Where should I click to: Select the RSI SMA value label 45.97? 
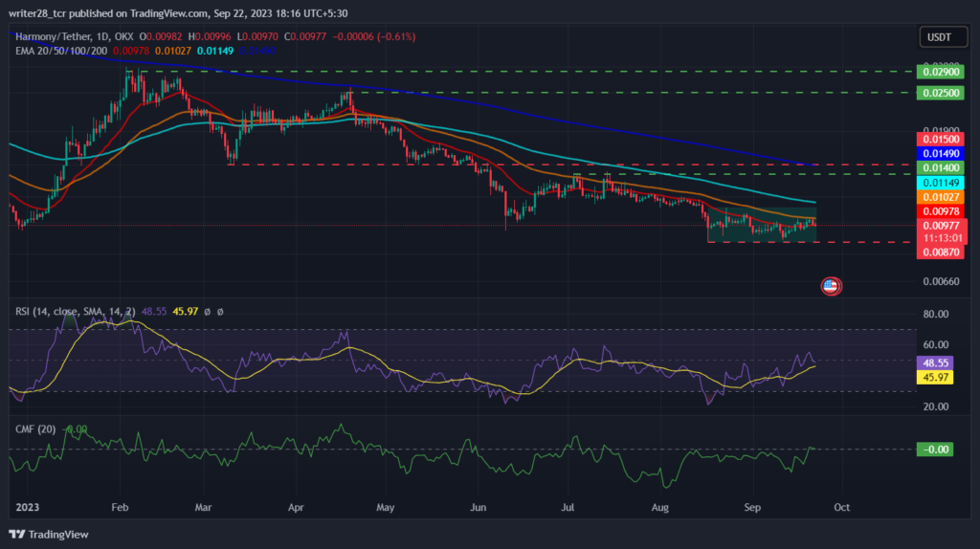[934, 377]
